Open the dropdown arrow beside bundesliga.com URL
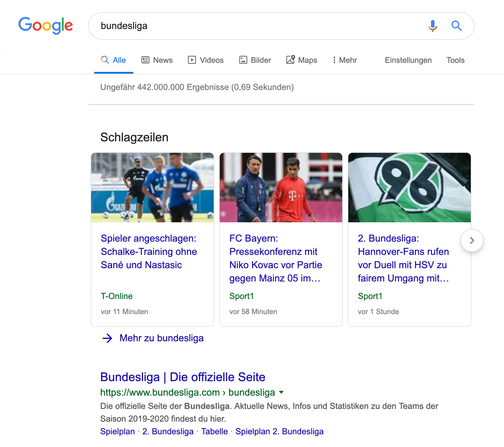504x447 pixels. click(x=281, y=392)
